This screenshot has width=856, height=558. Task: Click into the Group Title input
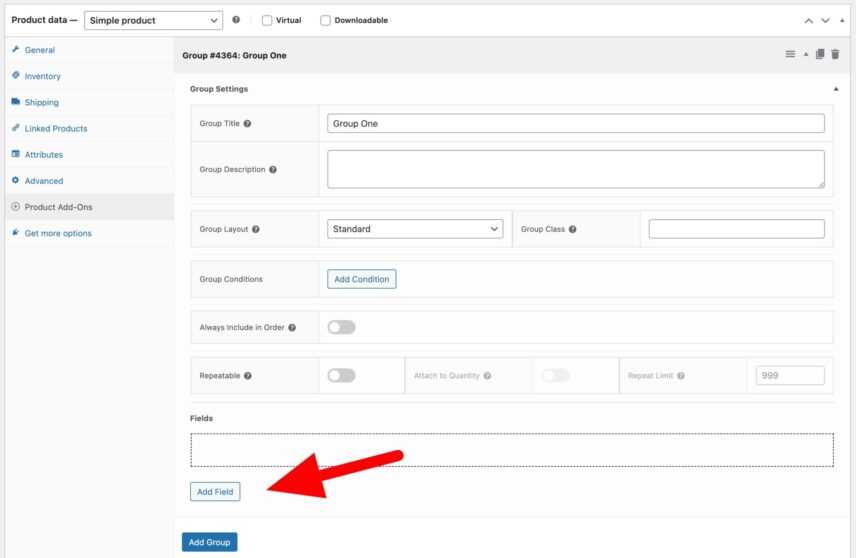click(x=575, y=123)
